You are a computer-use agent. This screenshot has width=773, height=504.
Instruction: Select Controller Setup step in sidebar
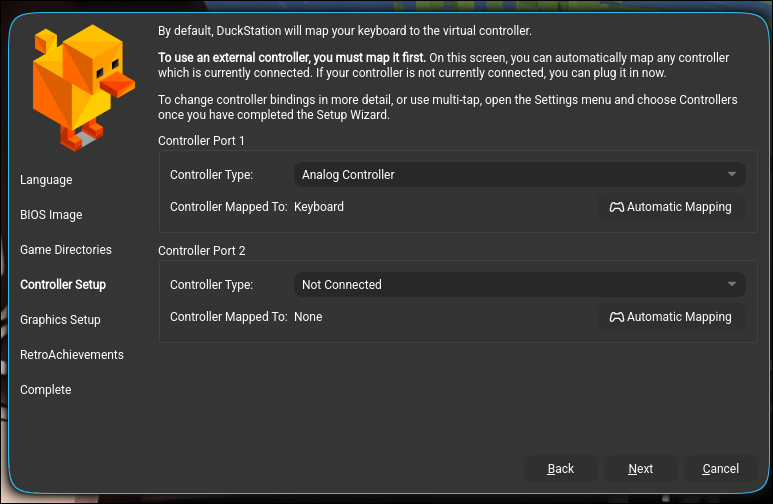point(63,285)
